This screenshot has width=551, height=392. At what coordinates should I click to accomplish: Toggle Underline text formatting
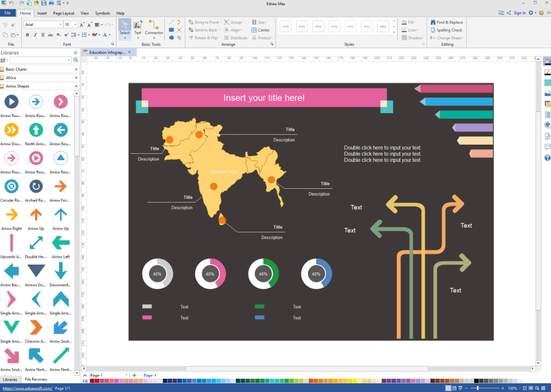[x=43, y=35]
